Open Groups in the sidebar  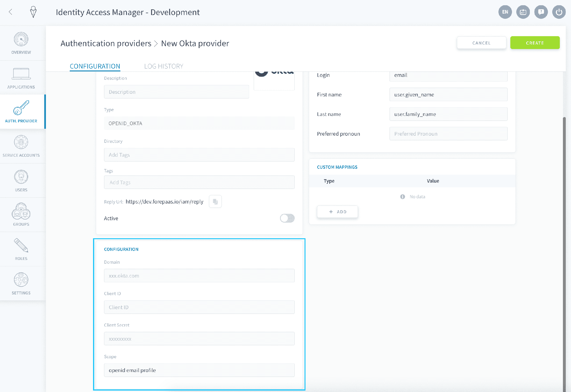tap(21, 215)
